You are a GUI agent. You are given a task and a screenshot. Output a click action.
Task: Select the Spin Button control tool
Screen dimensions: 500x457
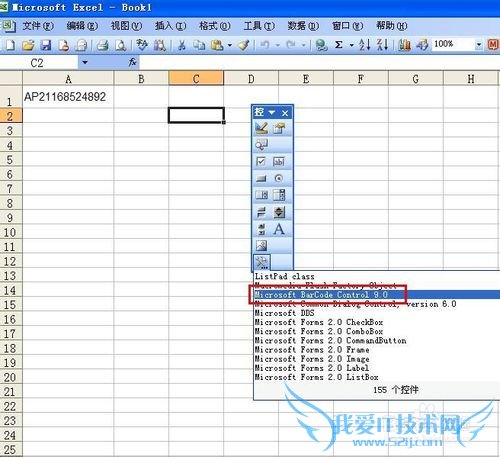(x=279, y=212)
